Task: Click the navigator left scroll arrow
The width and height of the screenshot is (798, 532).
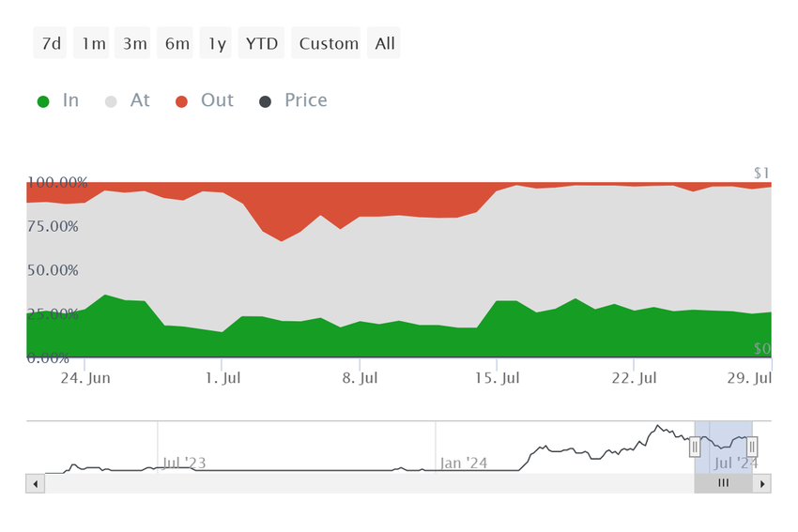Action: 35,484
